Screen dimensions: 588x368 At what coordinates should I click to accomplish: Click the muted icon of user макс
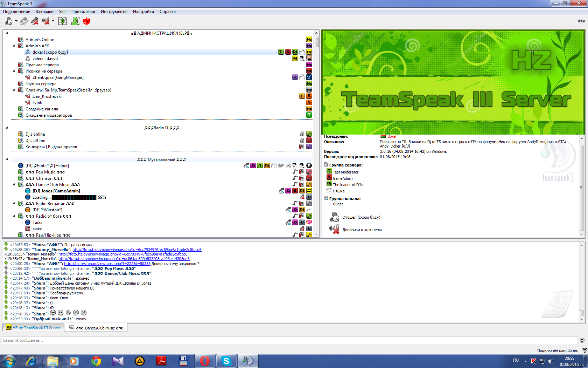coord(28,229)
